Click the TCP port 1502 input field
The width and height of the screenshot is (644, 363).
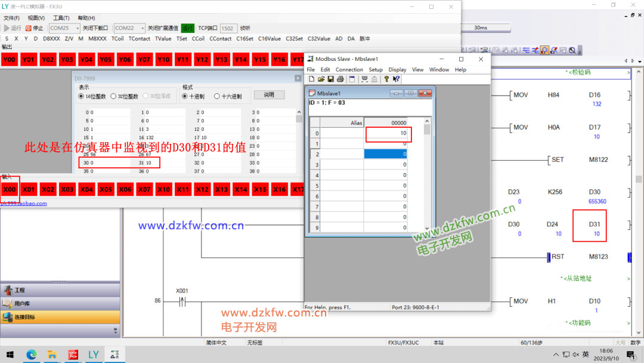[x=228, y=28]
